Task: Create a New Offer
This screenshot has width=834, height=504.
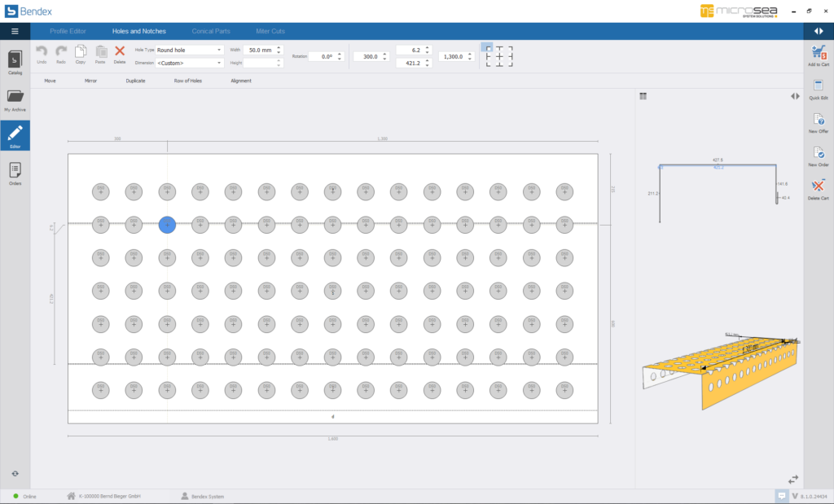Action: click(x=819, y=121)
